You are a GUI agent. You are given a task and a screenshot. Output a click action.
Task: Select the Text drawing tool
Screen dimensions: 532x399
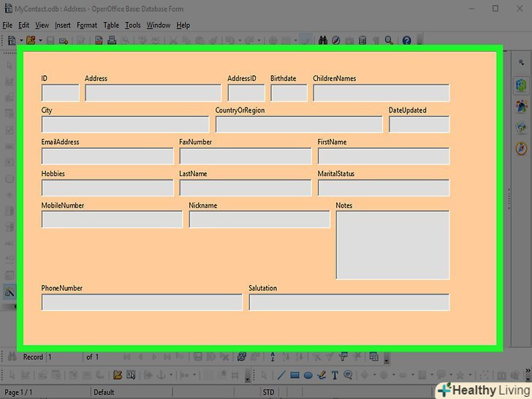[x=335, y=376]
